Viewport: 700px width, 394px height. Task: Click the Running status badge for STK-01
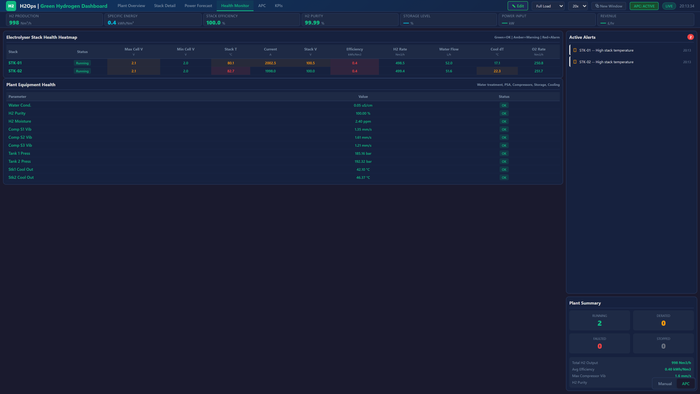[82, 63]
